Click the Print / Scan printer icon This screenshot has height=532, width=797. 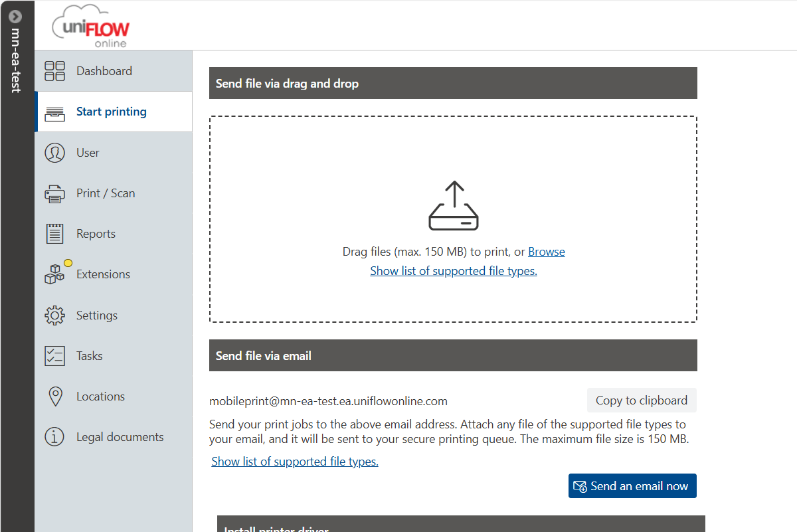coord(54,194)
